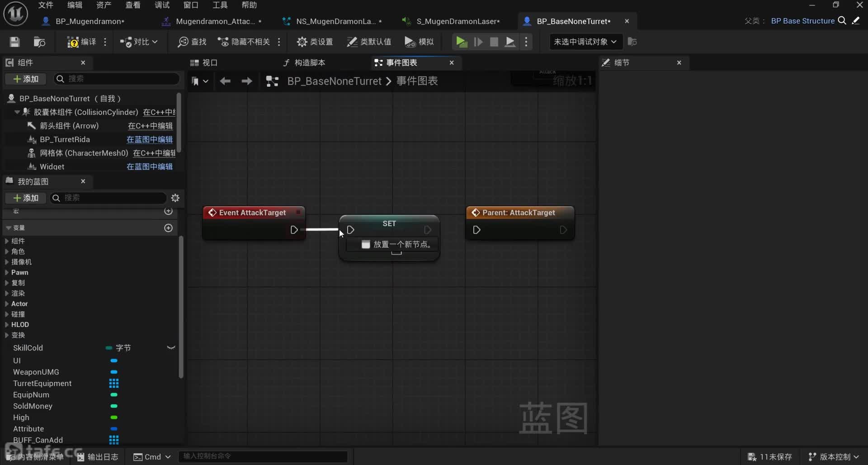This screenshot has width=868, height=465.
Task: Click the Simulate (模拟) toolbar button
Action: point(419,42)
